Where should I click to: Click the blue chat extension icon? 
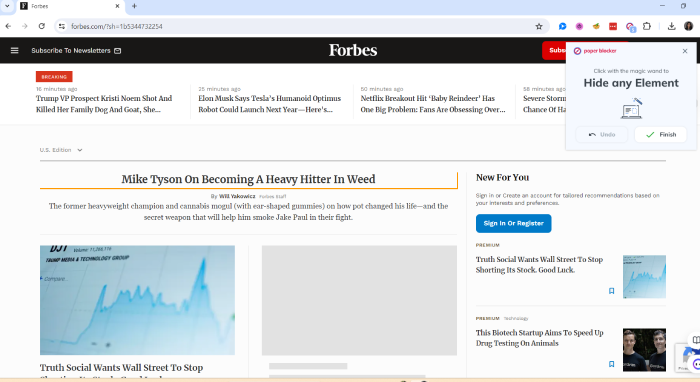pos(562,26)
